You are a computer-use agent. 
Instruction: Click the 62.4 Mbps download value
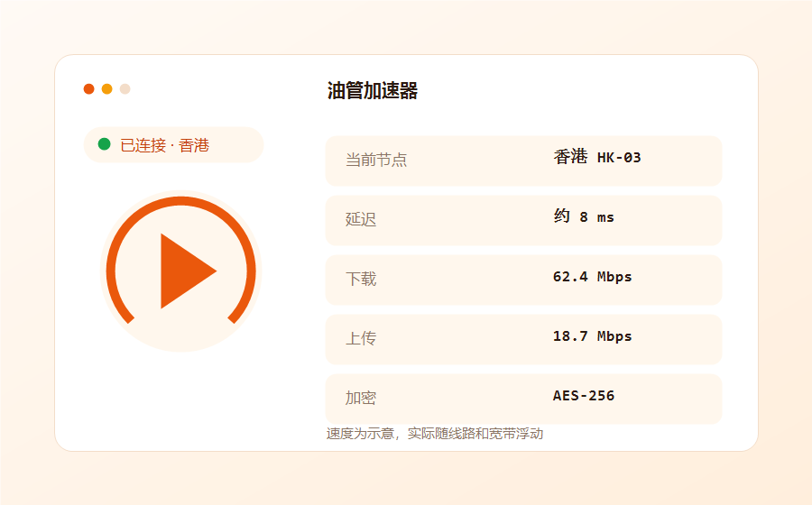(x=593, y=277)
